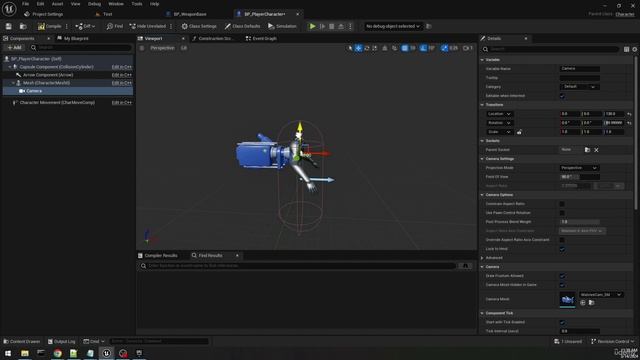Screen dimensions: 640x360
Task: Open the debug object selector dropdown
Action: 393,26
